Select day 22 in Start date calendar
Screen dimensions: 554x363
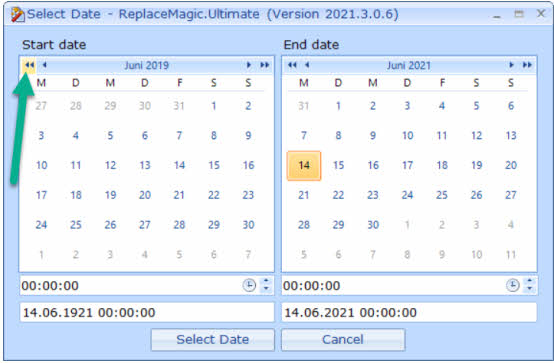click(214, 195)
